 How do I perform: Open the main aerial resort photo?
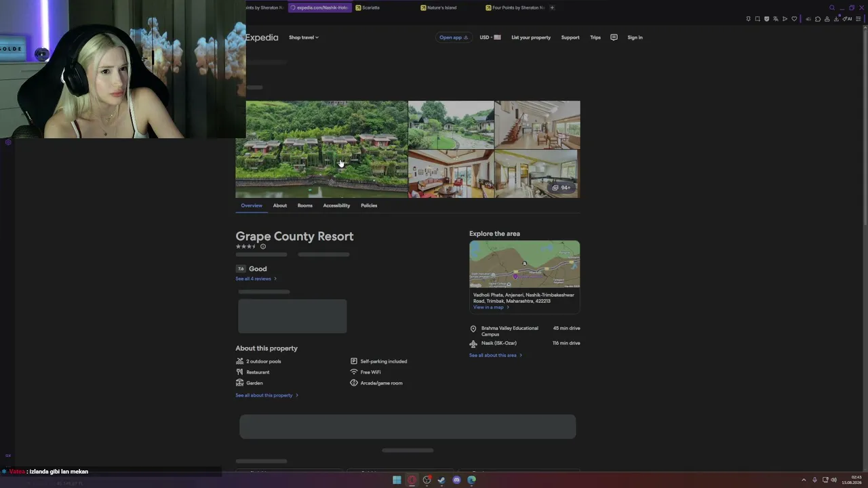point(321,149)
